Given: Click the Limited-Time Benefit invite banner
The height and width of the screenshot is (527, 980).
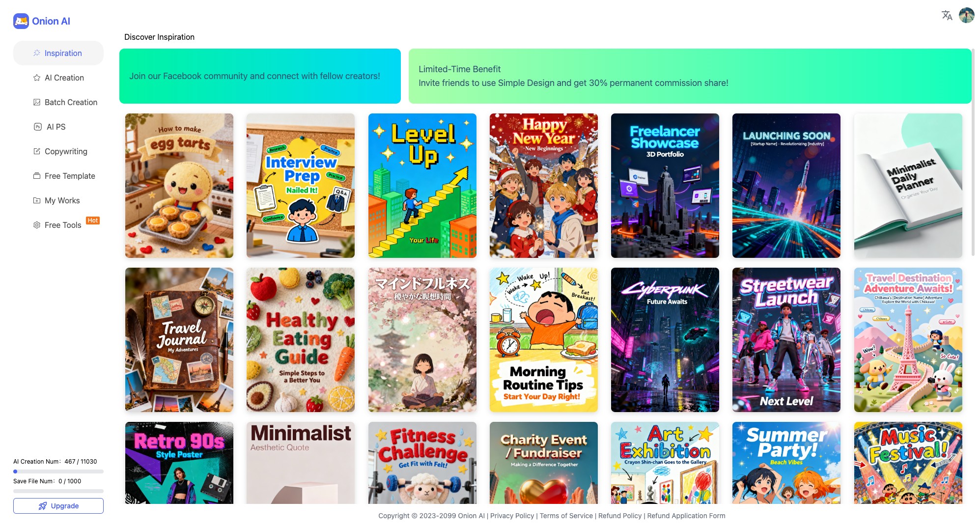Looking at the screenshot, I should (x=690, y=76).
